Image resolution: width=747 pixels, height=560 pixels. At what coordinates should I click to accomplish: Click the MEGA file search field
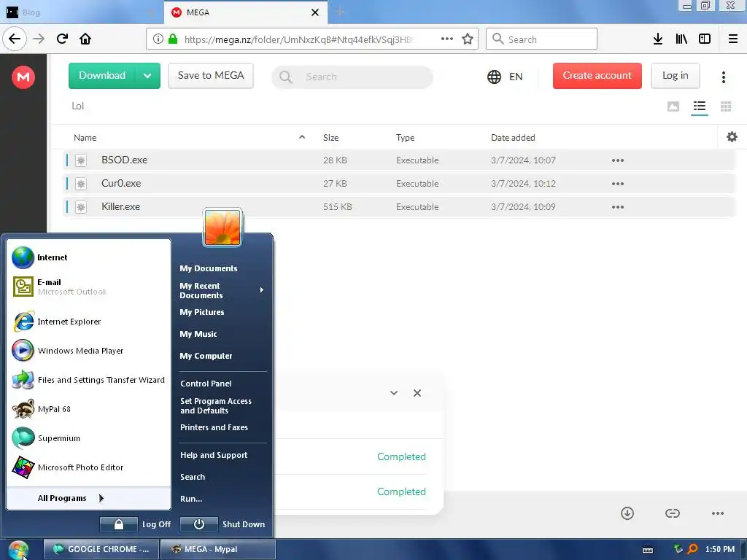coord(352,77)
